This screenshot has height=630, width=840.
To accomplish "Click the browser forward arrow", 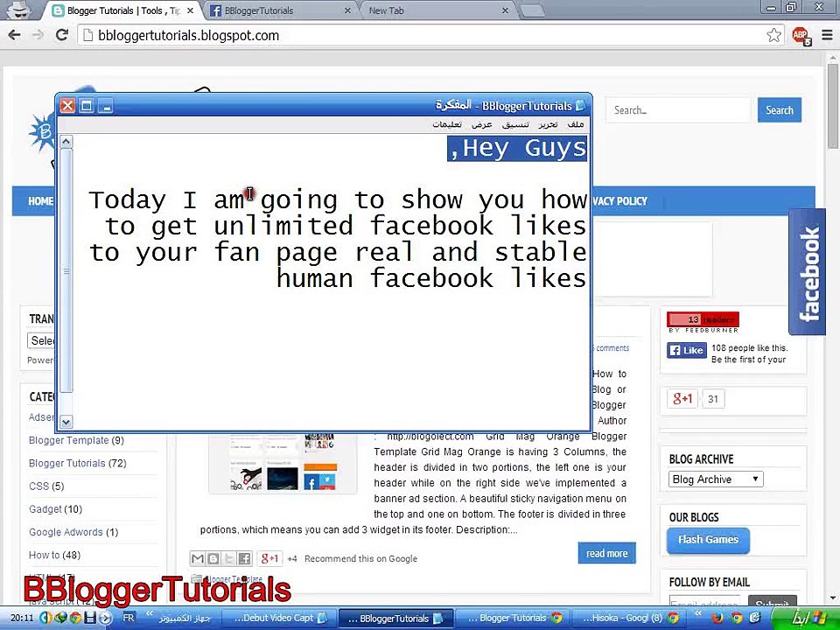I will click(38, 35).
